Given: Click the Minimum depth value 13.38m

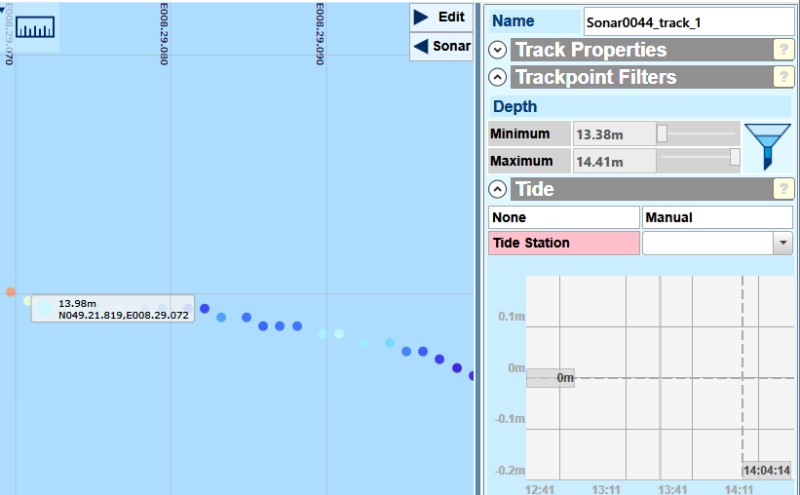Looking at the screenshot, I should coord(612,134).
